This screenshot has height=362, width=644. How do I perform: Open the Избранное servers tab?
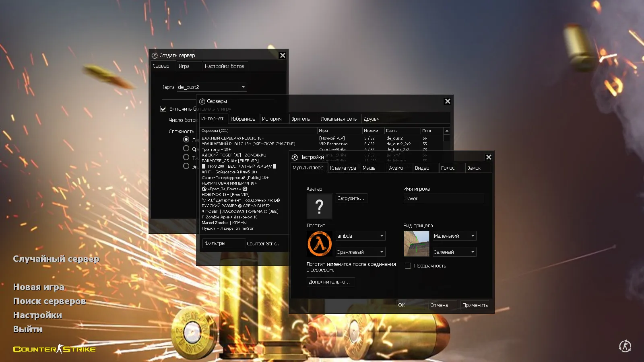click(243, 119)
